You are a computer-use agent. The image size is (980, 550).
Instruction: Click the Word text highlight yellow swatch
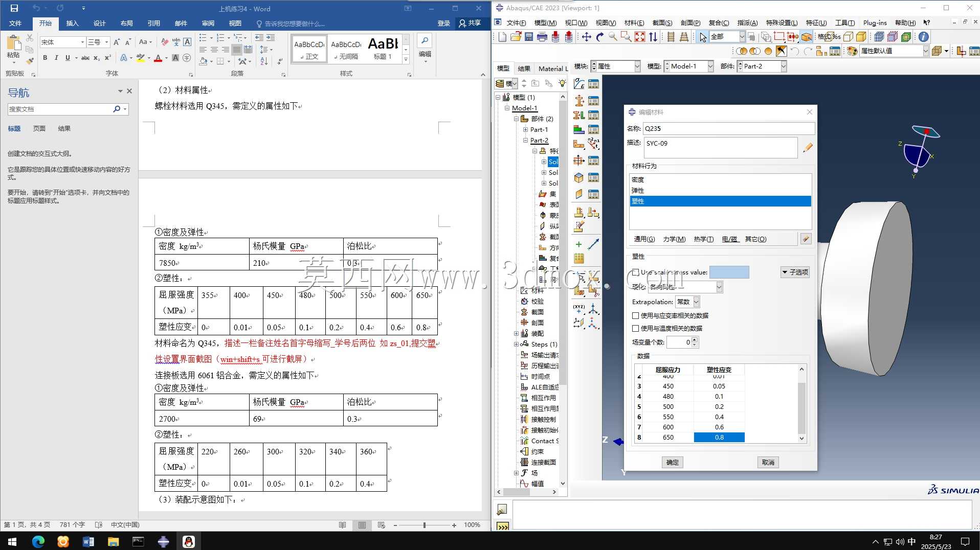coord(141,58)
